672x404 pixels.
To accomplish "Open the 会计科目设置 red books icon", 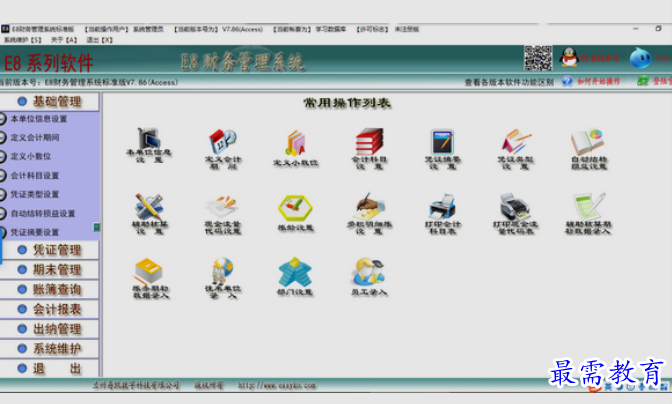I will pyautogui.click(x=369, y=148).
